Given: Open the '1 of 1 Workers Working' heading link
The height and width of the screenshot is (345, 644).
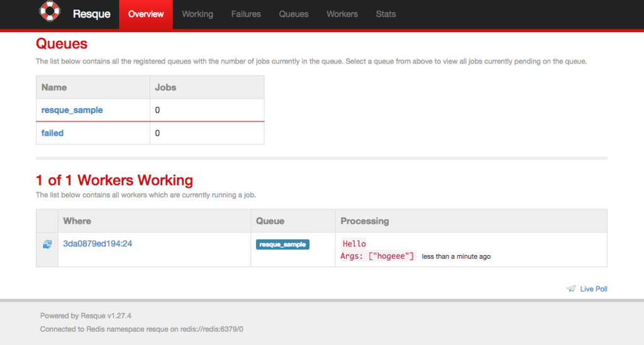Looking at the screenshot, I should point(114,180).
